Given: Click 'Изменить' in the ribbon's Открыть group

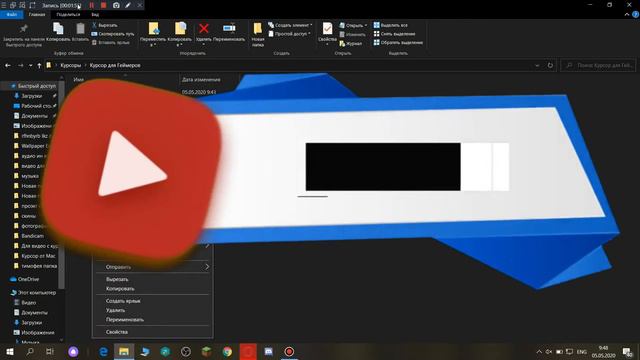Looking at the screenshot, I should [352, 34].
